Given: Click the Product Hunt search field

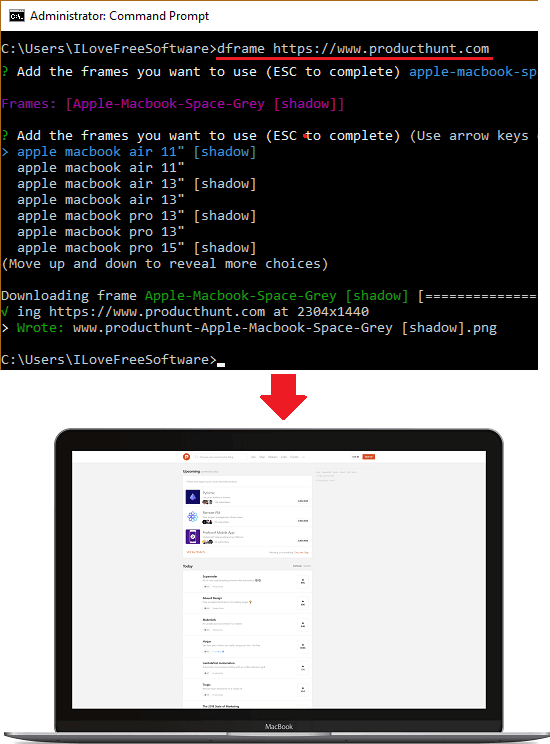Looking at the screenshot, I should click(220, 456).
